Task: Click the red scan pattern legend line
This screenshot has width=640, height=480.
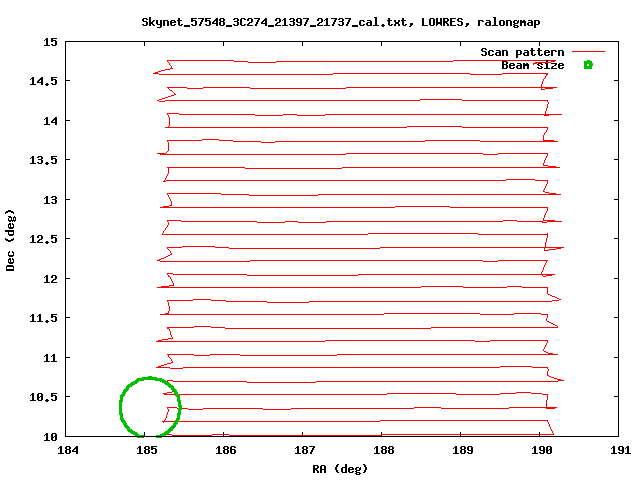Action: pyautogui.click(x=588, y=52)
